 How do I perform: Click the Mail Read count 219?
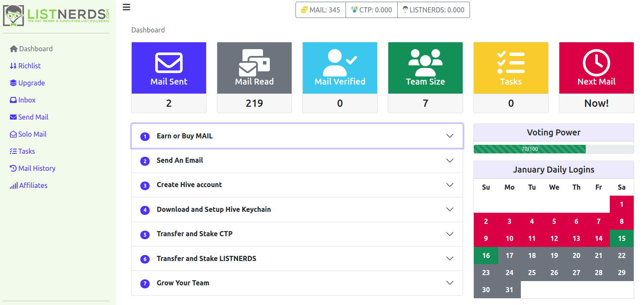pos(254,103)
